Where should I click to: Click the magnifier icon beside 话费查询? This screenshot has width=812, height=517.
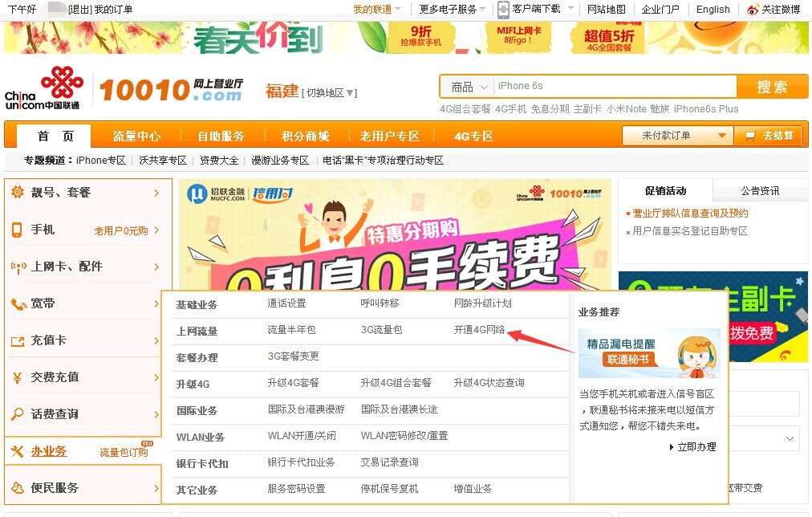tap(18, 414)
